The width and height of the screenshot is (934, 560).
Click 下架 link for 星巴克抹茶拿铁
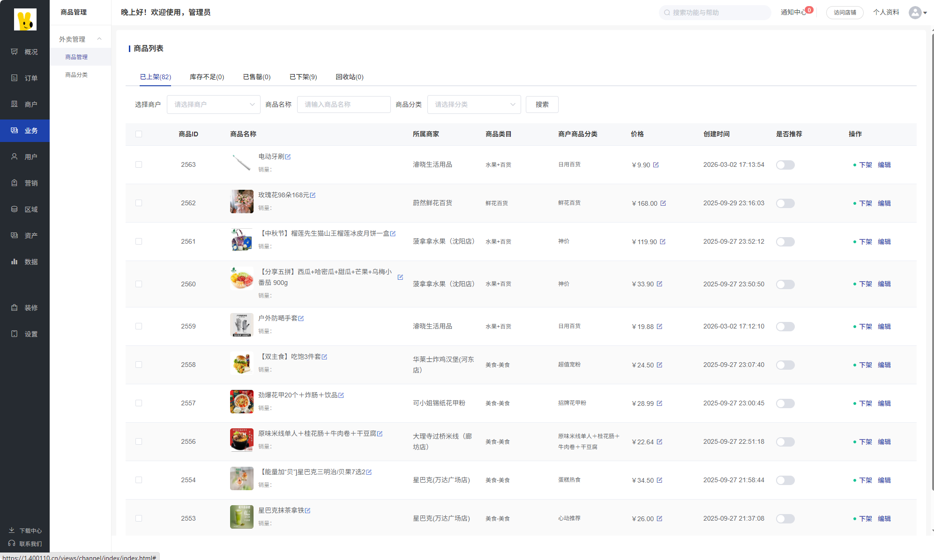pyautogui.click(x=865, y=518)
